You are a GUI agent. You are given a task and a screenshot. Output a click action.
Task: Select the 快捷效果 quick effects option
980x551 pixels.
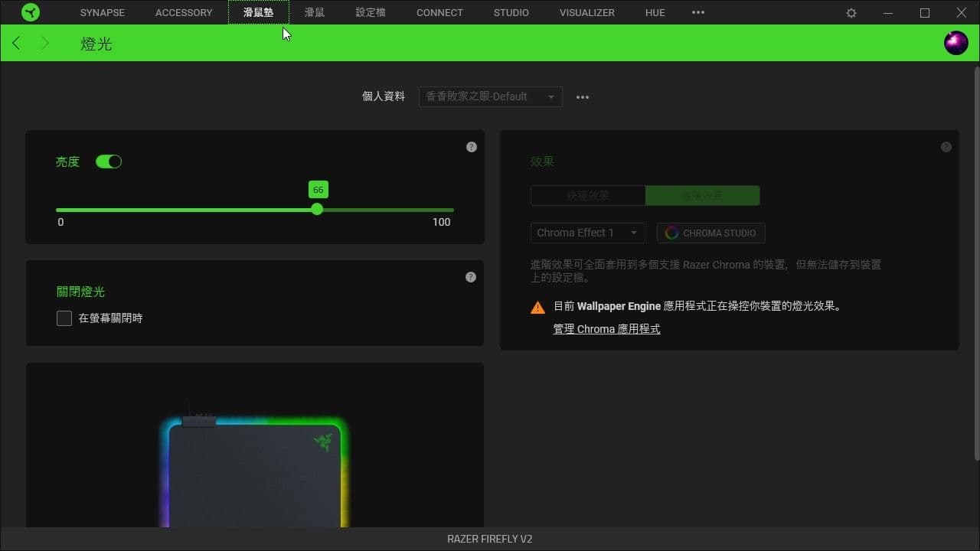588,196
